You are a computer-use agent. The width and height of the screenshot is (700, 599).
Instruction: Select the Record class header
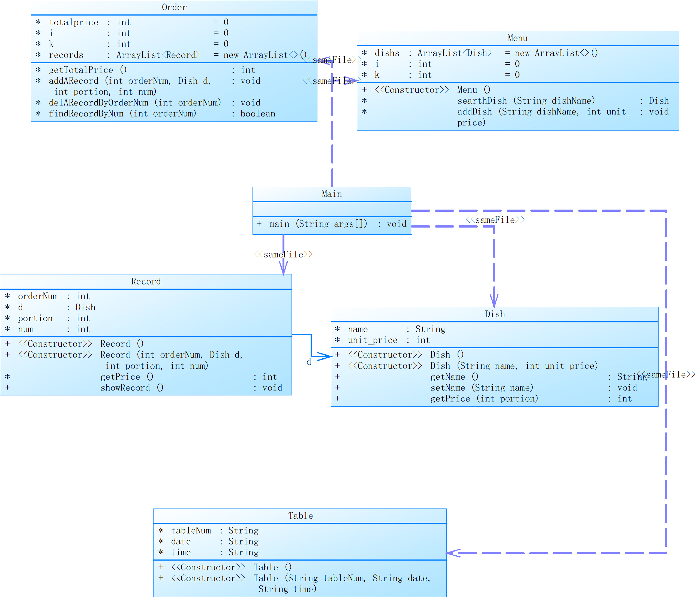pyautogui.click(x=146, y=282)
